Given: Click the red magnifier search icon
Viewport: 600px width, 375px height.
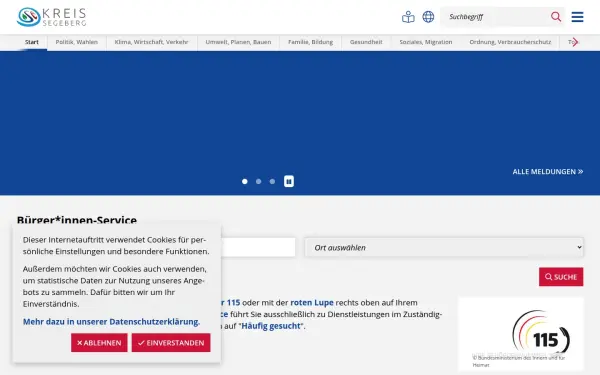Looking at the screenshot, I should [556, 17].
